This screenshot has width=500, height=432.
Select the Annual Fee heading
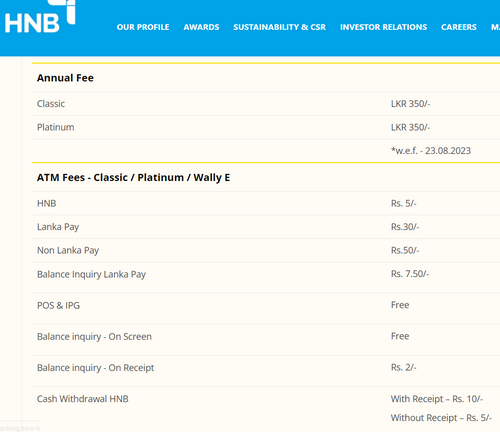[x=65, y=78]
